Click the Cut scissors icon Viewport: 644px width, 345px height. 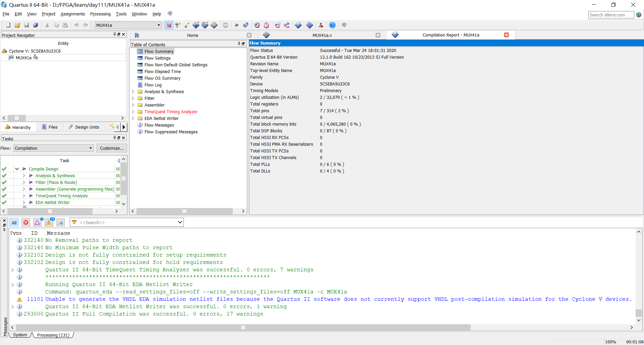click(x=47, y=25)
